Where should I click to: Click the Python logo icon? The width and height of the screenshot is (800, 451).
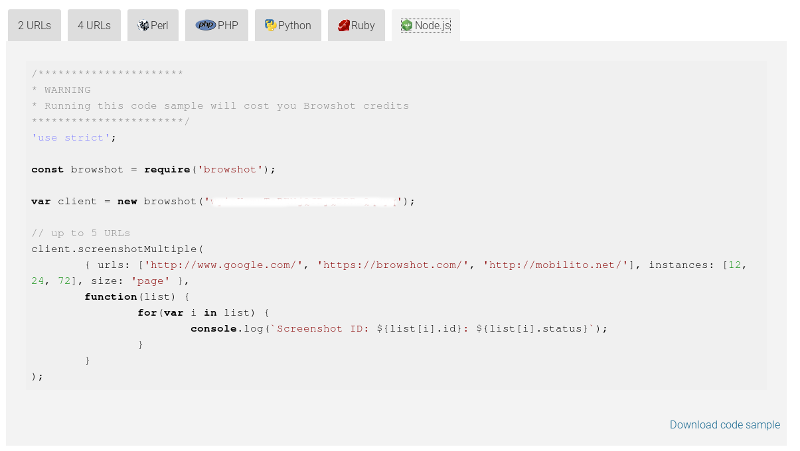tap(270, 25)
